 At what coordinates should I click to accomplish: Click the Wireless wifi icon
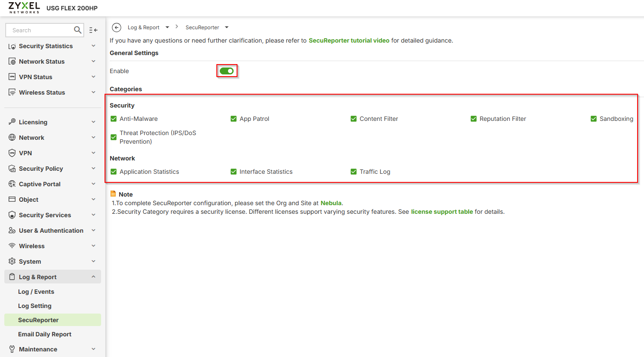click(12, 246)
